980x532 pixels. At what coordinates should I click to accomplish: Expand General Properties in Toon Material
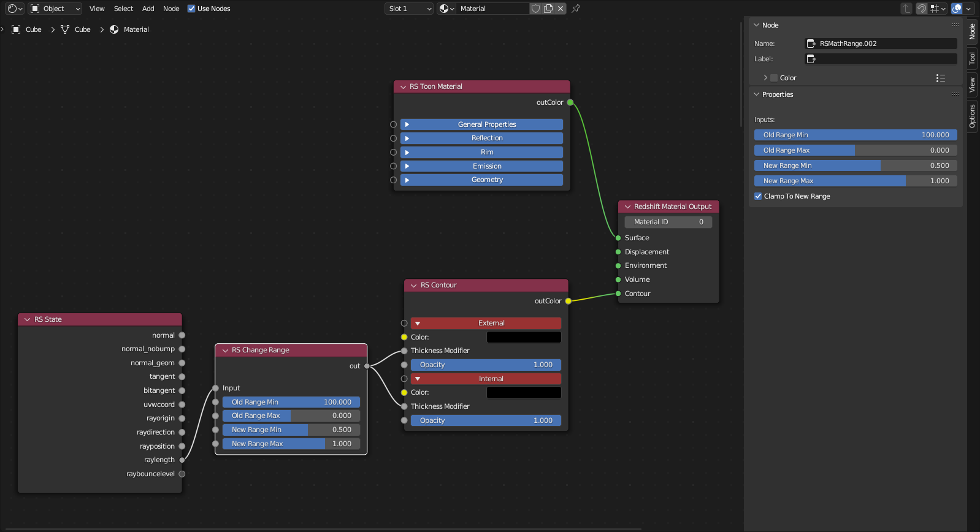(481, 124)
